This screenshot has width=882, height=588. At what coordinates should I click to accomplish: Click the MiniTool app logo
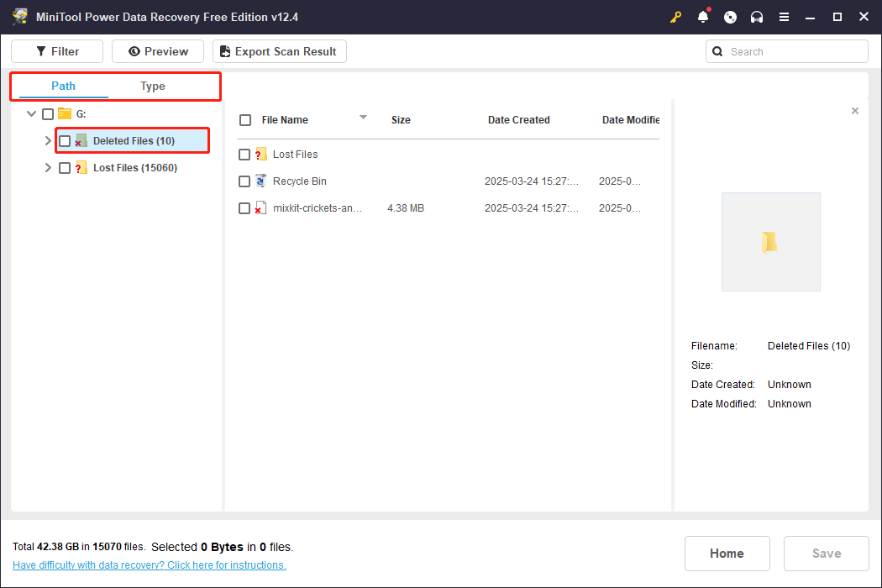point(19,17)
